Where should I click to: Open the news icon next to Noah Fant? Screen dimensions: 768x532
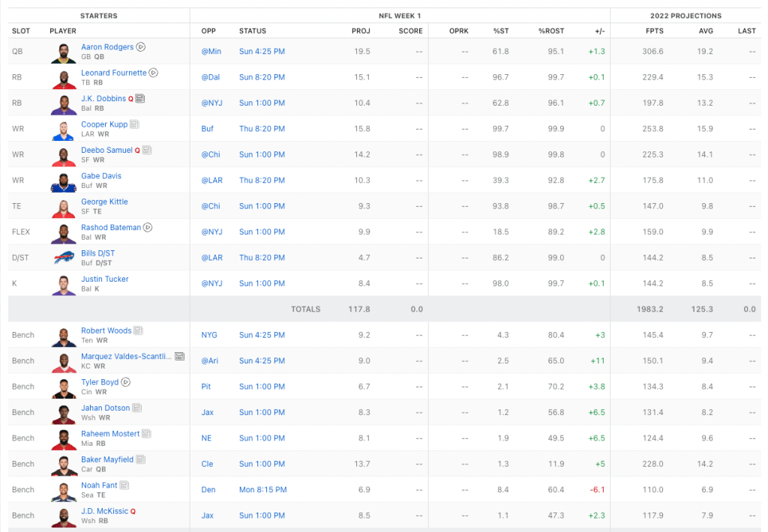click(x=124, y=486)
